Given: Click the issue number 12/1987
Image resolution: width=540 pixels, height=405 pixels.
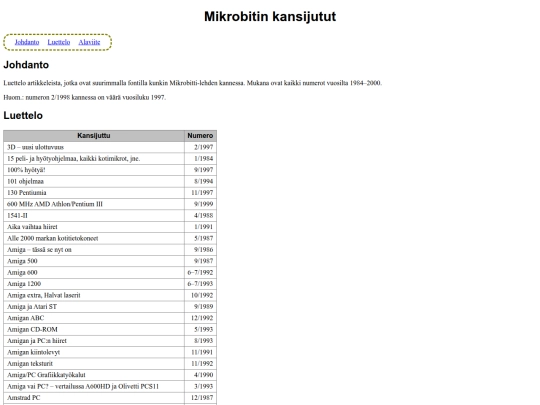Looking at the screenshot, I should pos(202,397).
